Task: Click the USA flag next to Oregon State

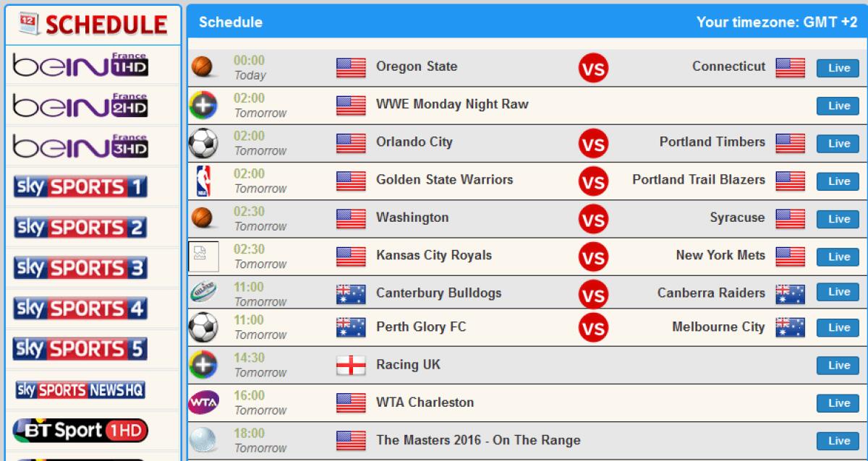Action: [x=352, y=66]
